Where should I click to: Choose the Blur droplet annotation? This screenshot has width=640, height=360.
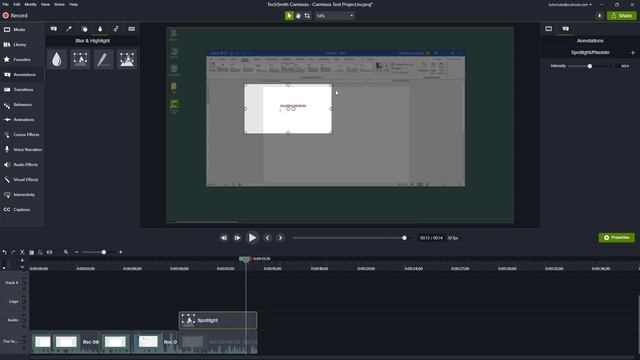[x=57, y=60]
